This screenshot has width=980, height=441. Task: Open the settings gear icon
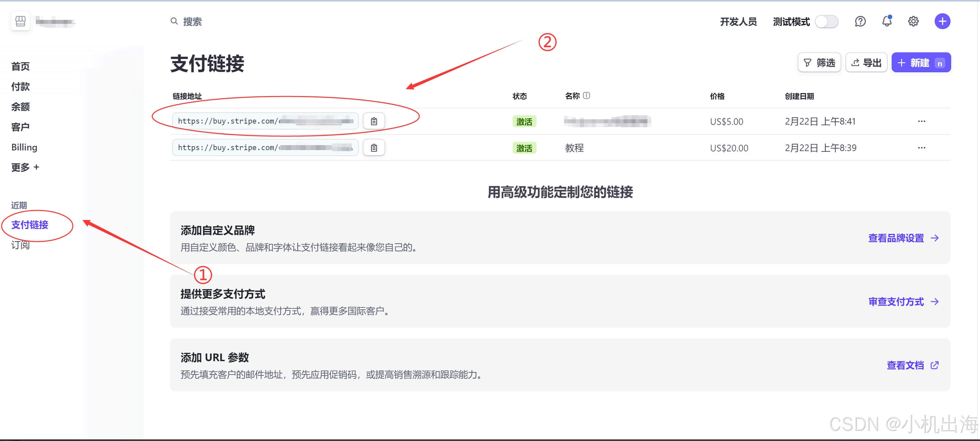(x=913, y=21)
